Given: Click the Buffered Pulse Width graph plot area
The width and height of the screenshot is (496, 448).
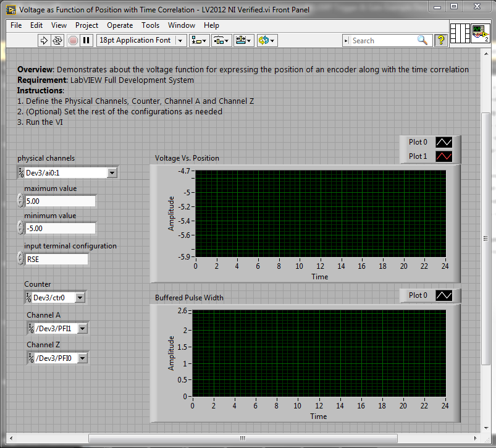Looking at the screenshot, I should pyautogui.click(x=319, y=353).
